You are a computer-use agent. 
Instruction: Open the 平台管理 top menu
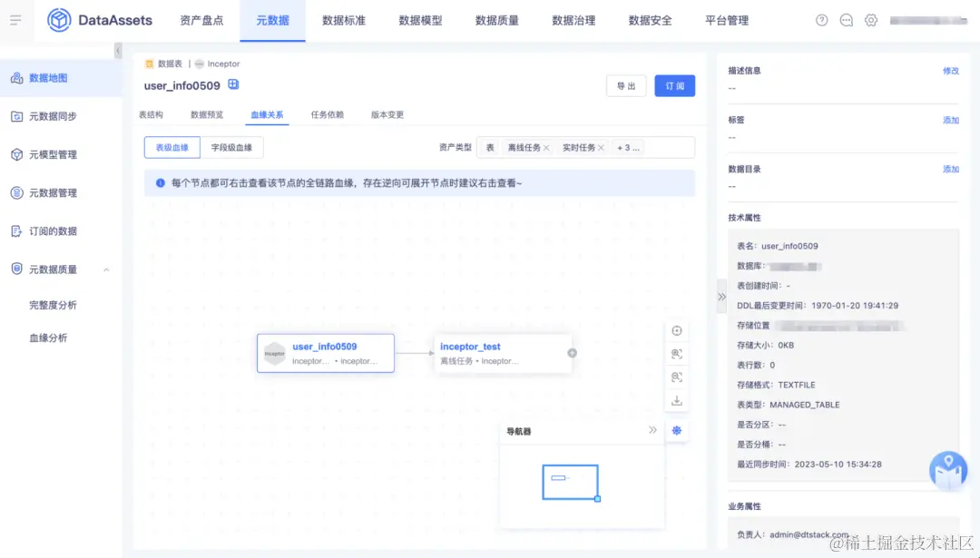[726, 21]
